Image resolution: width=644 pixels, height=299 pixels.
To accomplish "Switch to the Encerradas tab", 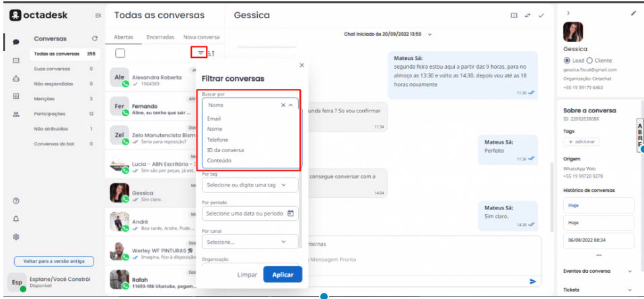I will click(161, 37).
